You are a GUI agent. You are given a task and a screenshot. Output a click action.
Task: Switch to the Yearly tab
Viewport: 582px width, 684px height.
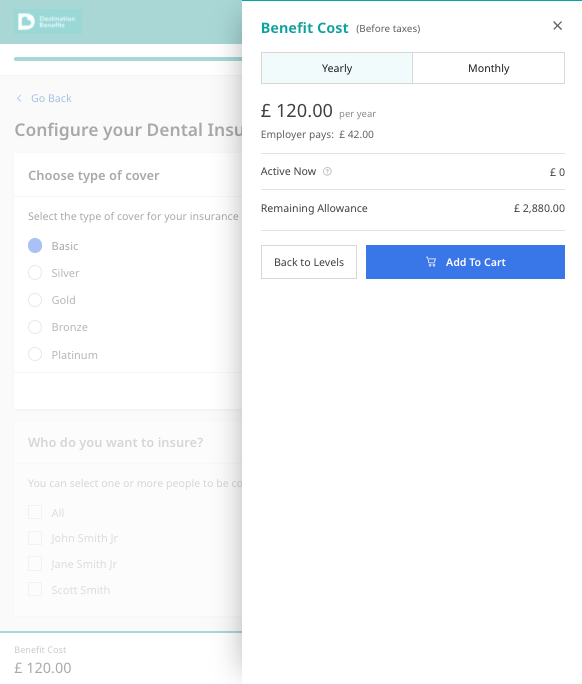pos(337,68)
